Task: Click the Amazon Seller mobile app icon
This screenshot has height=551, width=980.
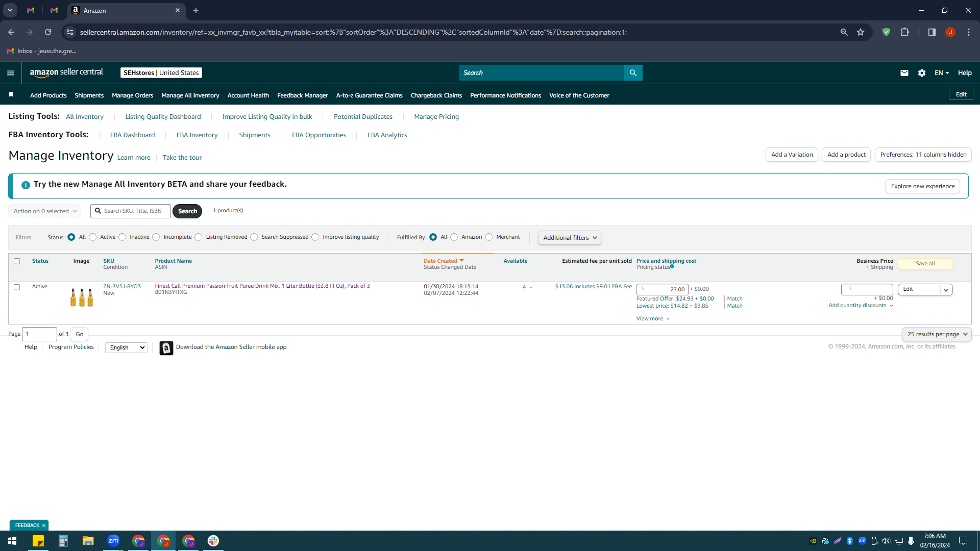Action: tap(166, 348)
